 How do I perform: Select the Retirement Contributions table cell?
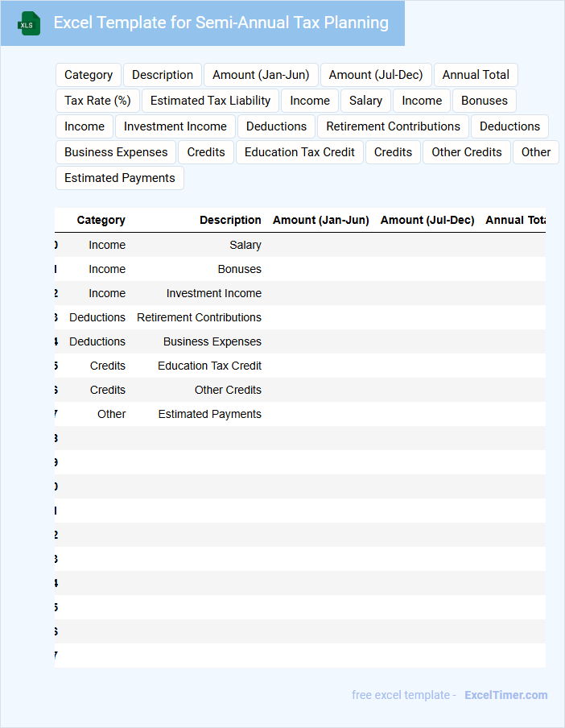click(x=199, y=317)
